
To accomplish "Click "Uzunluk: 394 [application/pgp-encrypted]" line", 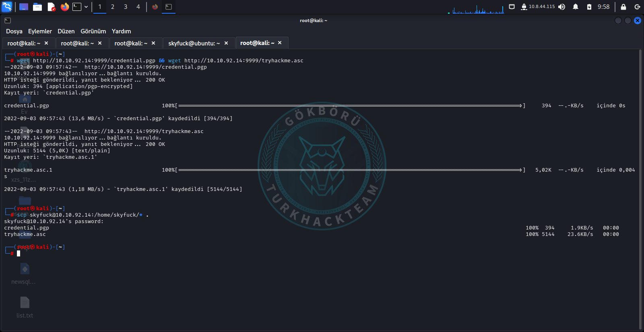I will pyautogui.click(x=68, y=86).
